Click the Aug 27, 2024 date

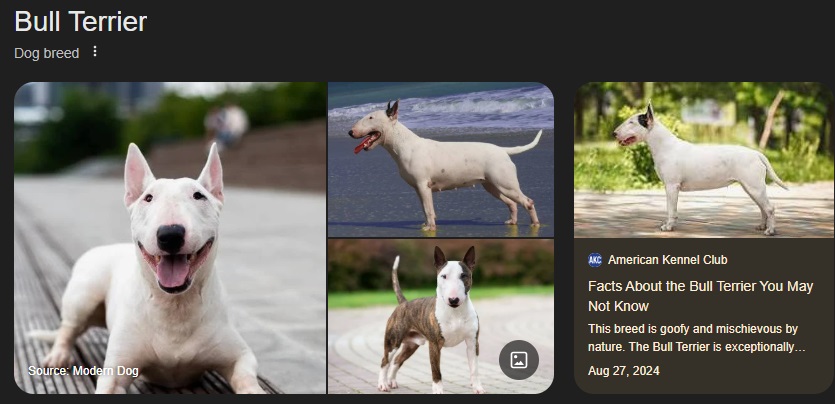pyautogui.click(x=624, y=371)
